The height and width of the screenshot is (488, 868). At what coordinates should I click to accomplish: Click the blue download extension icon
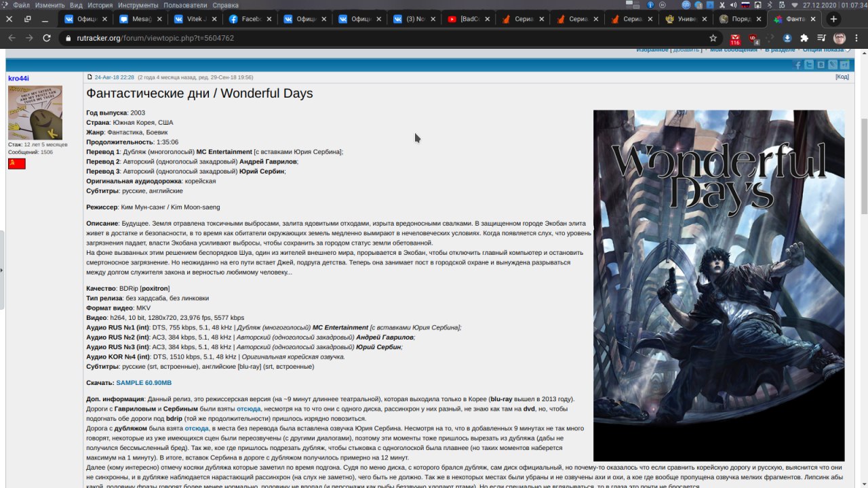[787, 38]
